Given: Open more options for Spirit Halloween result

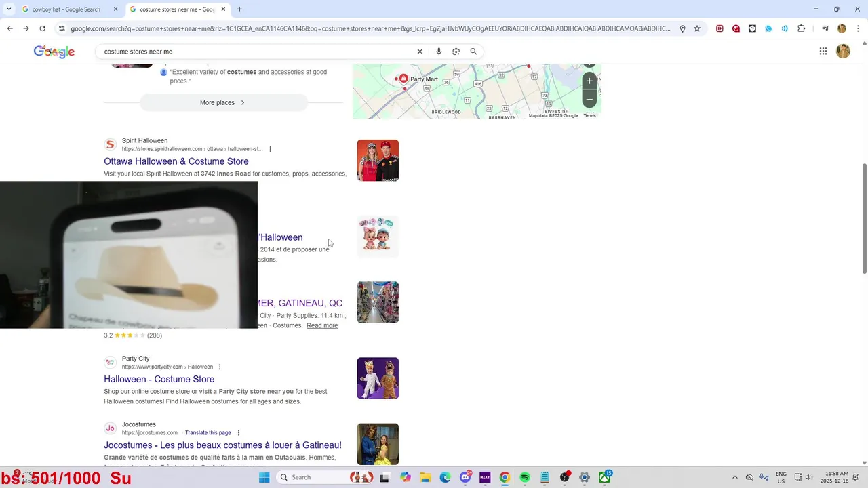Looking at the screenshot, I should click(x=270, y=149).
